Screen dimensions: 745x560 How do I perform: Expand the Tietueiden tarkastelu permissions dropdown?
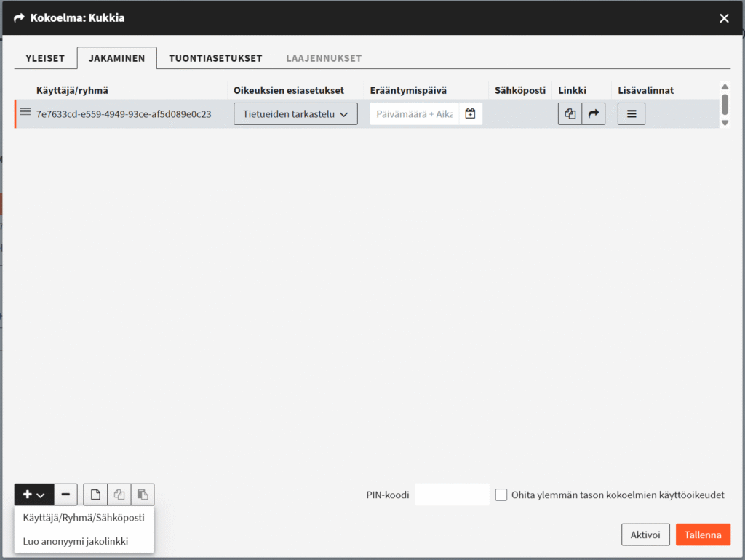295,114
